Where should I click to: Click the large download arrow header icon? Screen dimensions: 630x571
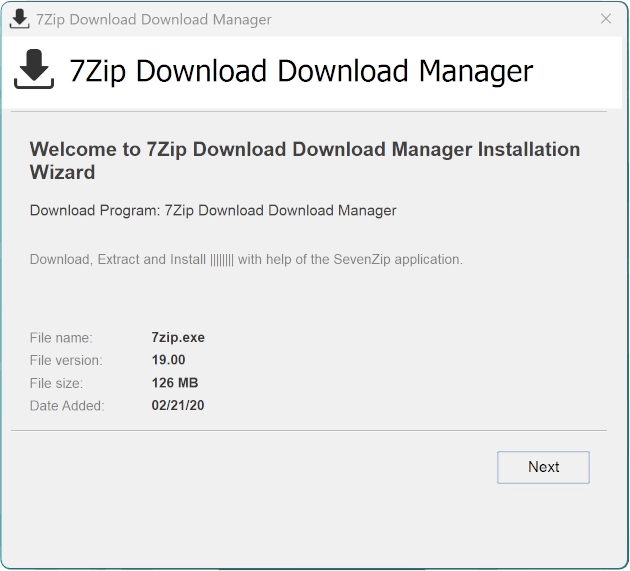pyautogui.click(x=34, y=69)
